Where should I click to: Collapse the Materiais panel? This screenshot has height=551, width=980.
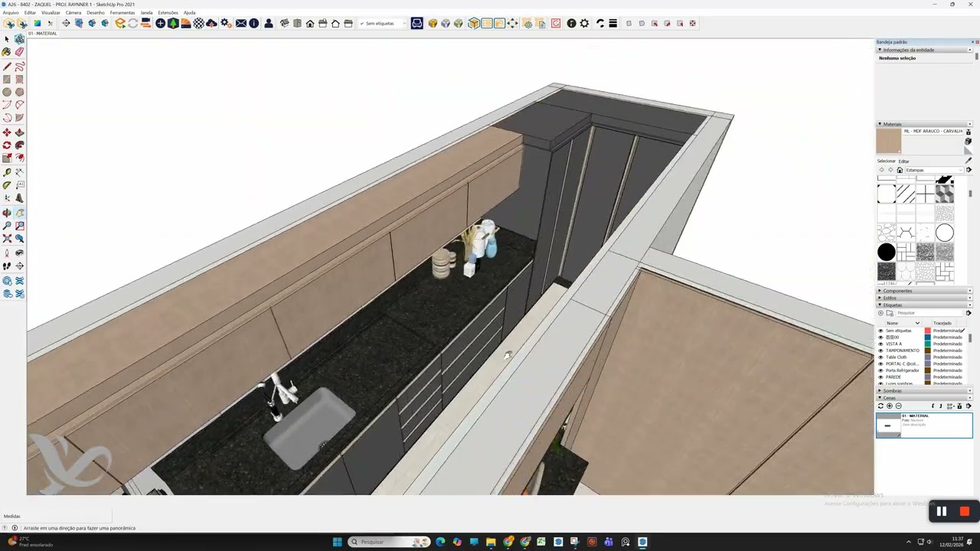point(880,124)
